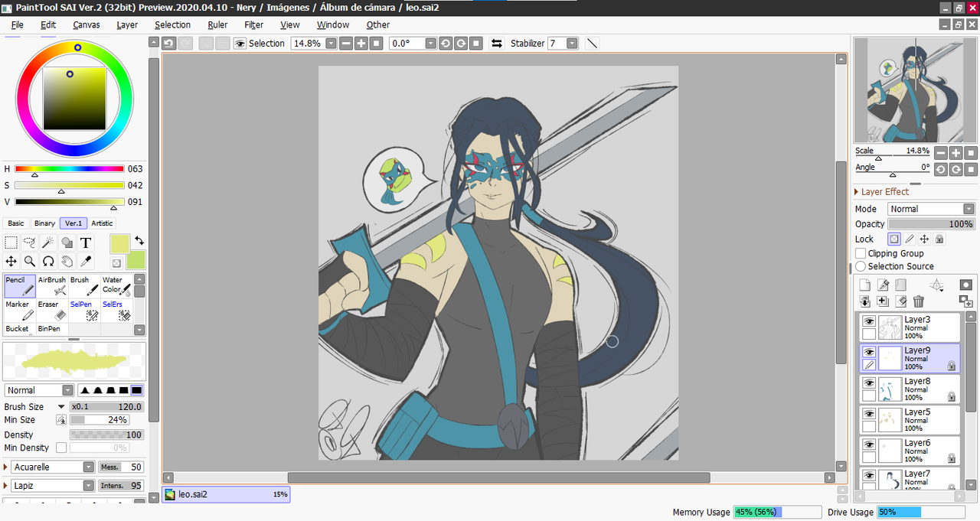Switch to the Artistic brush tab
Image resolution: width=980 pixels, height=521 pixels.
(x=102, y=223)
